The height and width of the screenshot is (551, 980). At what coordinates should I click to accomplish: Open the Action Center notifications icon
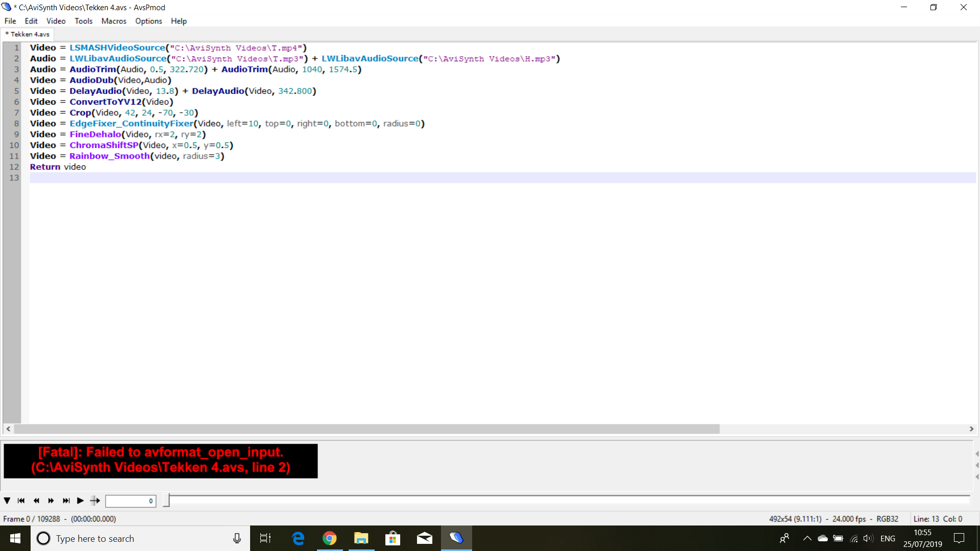[960, 538]
